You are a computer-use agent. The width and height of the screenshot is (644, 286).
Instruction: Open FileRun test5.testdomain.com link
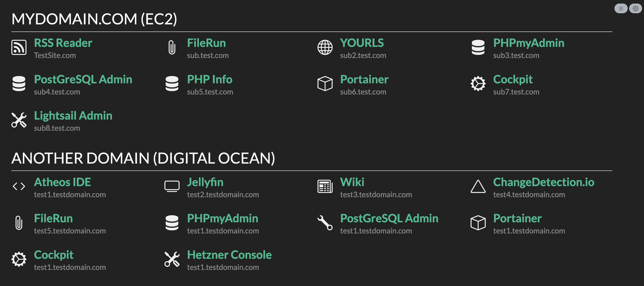point(53,218)
